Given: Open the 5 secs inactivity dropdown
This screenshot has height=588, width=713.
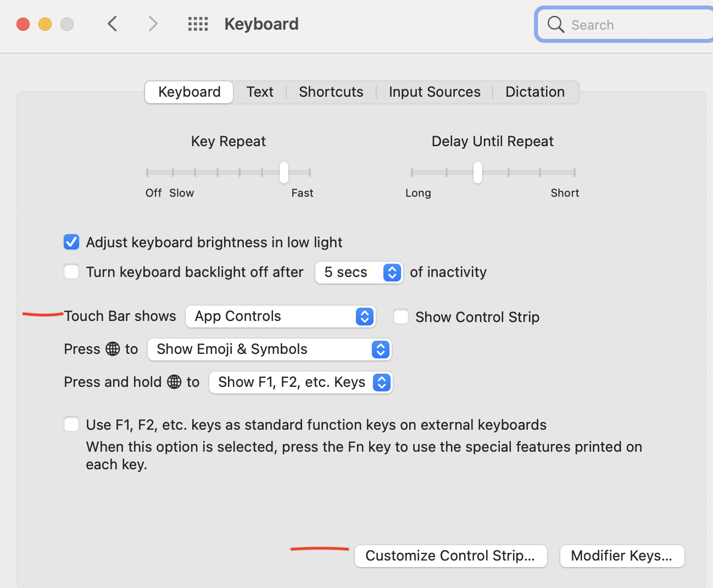Looking at the screenshot, I should [359, 273].
